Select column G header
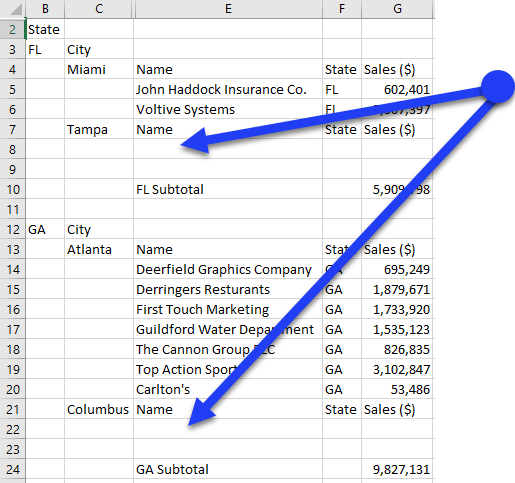515x483 pixels. click(x=397, y=9)
